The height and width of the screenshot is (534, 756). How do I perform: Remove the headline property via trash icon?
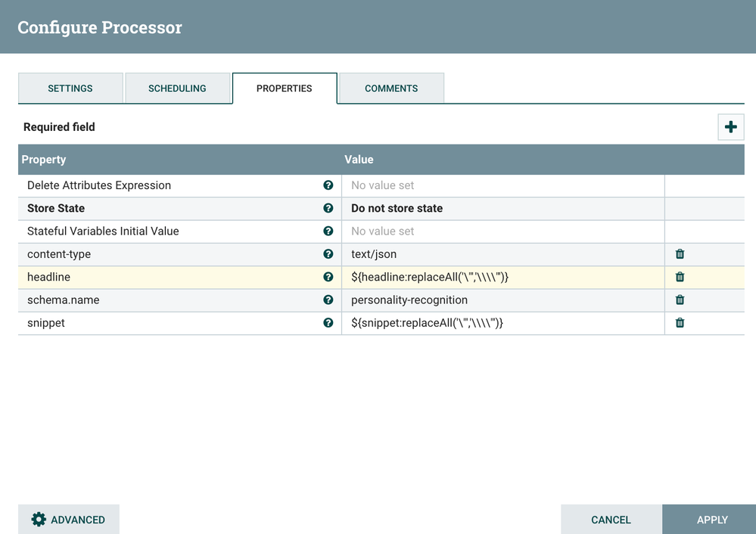click(x=680, y=277)
